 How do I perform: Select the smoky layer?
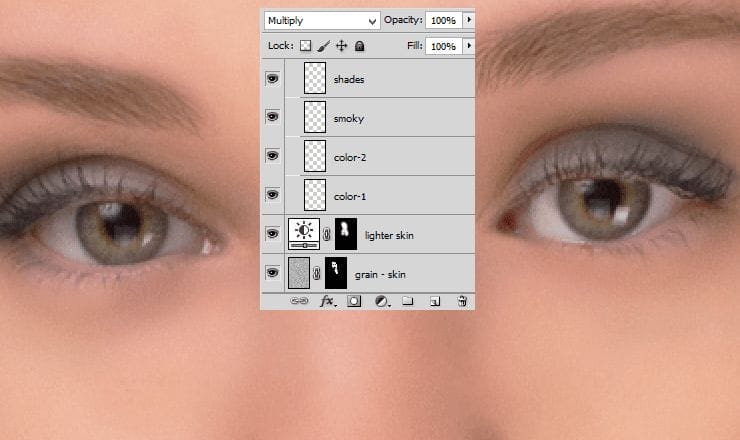click(x=348, y=118)
